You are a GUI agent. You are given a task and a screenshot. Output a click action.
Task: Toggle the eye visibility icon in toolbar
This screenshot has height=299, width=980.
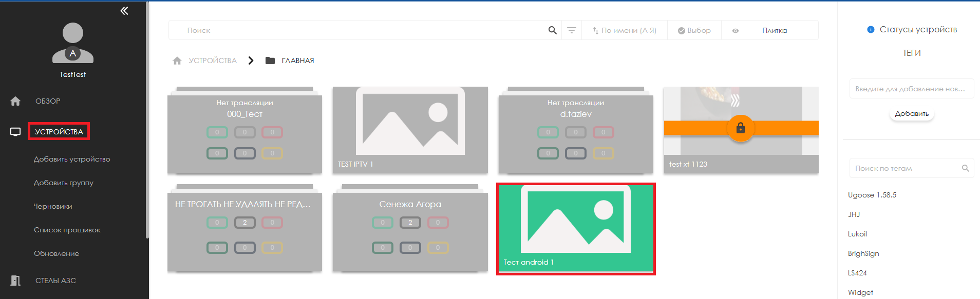point(736,31)
